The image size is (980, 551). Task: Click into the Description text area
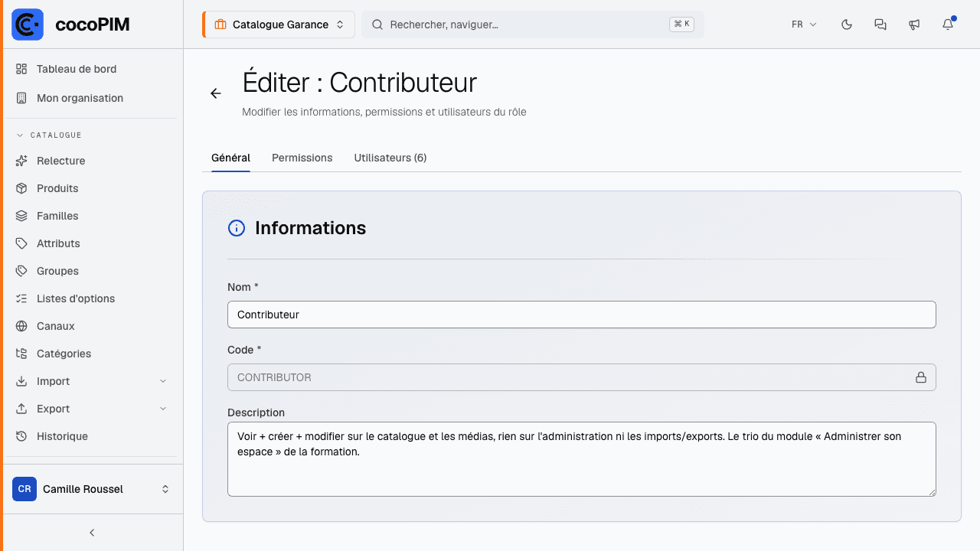(x=582, y=459)
